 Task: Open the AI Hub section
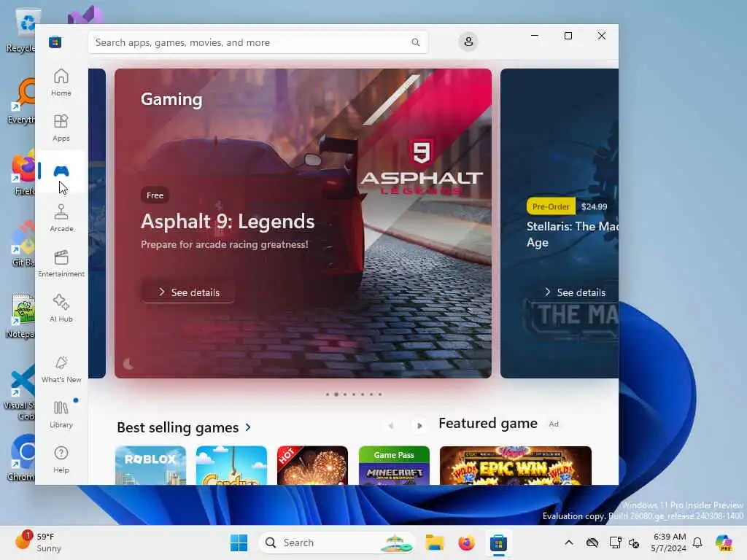click(x=61, y=308)
